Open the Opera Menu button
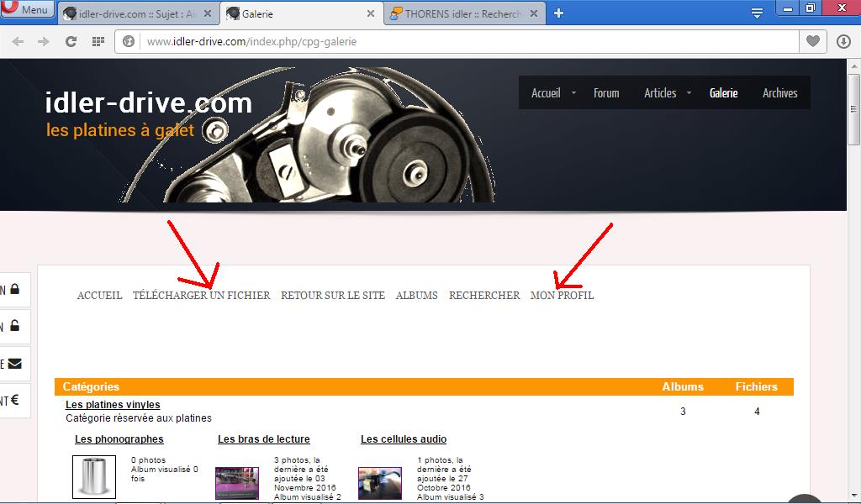This screenshot has width=861, height=504. [28, 10]
